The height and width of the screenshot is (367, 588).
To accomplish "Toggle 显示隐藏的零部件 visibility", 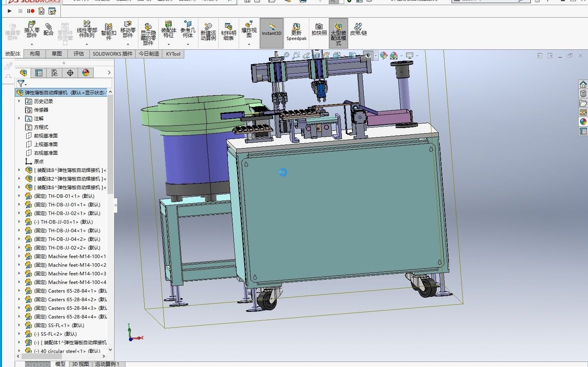I will [x=148, y=31].
